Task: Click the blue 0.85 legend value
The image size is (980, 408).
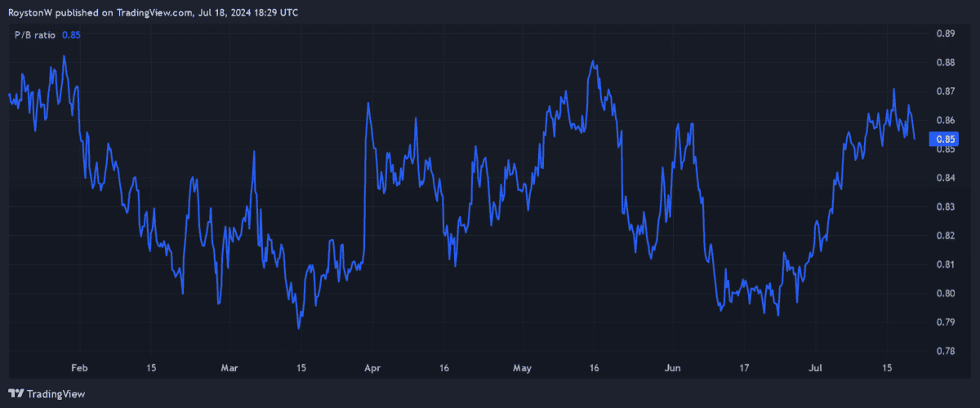Action: pos(71,35)
